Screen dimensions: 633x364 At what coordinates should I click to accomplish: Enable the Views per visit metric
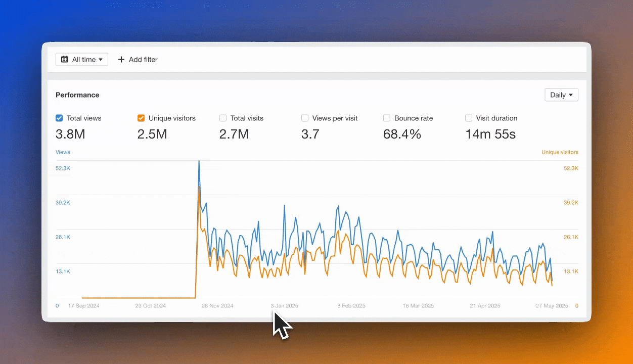point(305,118)
